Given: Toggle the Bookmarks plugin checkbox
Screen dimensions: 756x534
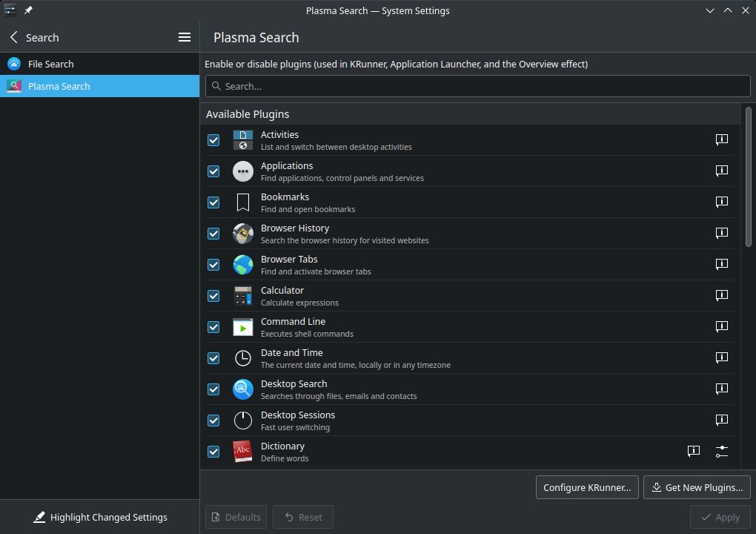Looking at the screenshot, I should pyautogui.click(x=213, y=202).
